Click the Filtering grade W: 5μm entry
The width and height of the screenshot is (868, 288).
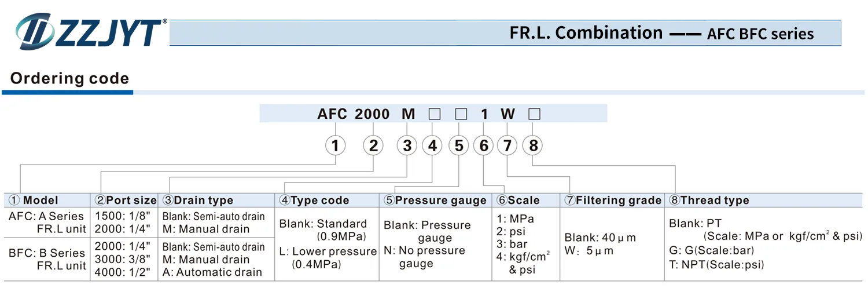589,251
